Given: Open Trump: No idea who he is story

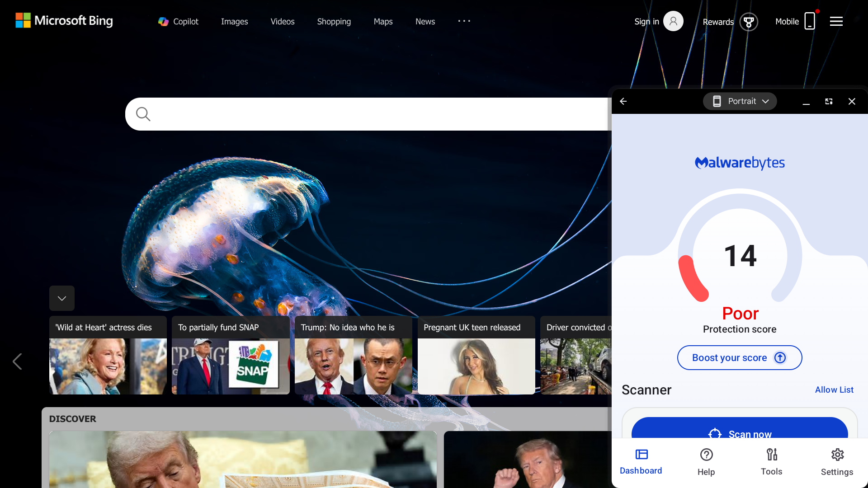Looking at the screenshot, I should 354,355.
